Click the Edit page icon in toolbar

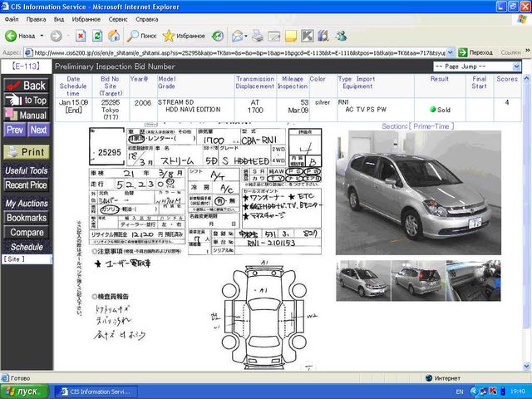point(273,36)
